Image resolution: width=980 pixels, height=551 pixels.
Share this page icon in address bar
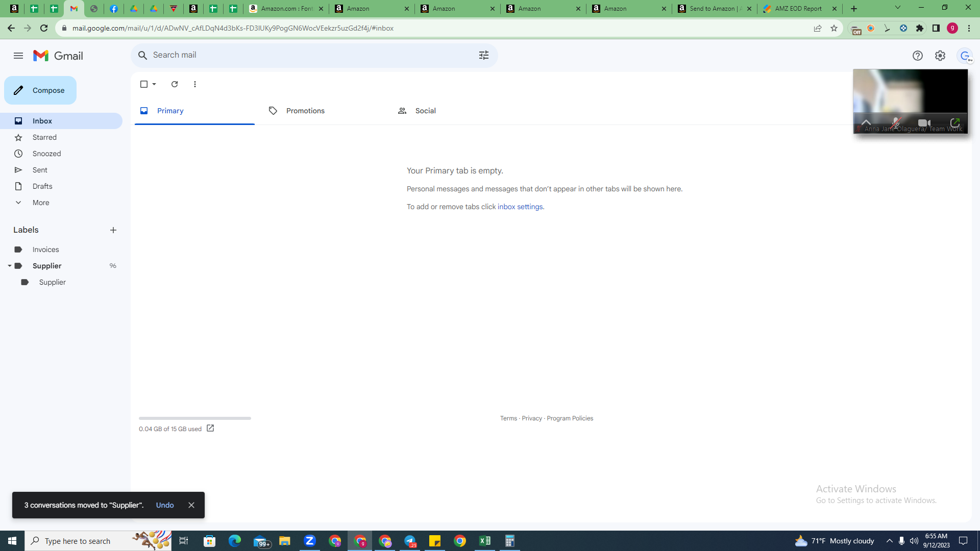[x=818, y=28]
